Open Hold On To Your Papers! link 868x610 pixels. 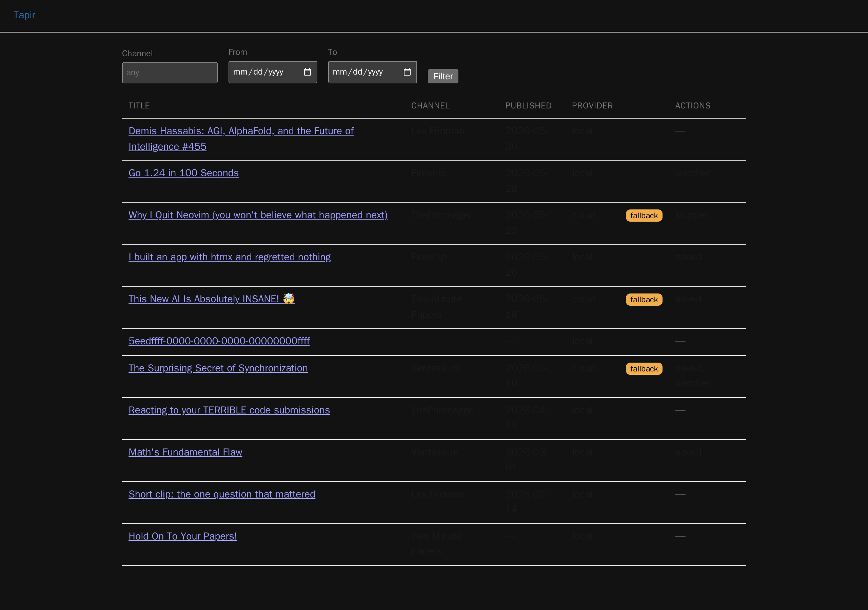click(183, 536)
